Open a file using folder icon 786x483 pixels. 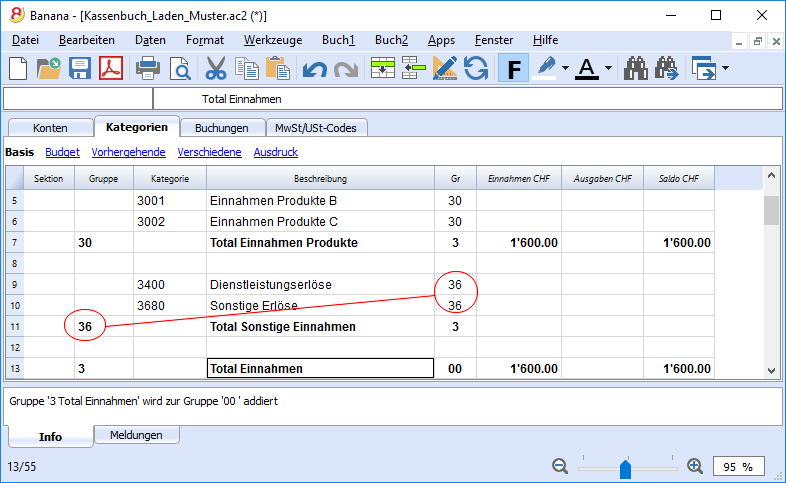(x=49, y=68)
